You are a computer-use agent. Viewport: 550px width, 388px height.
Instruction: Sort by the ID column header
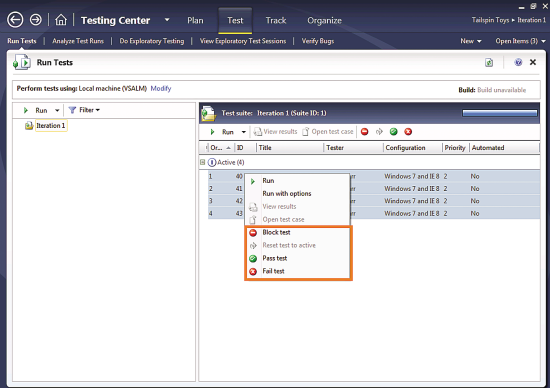pyautogui.click(x=245, y=148)
